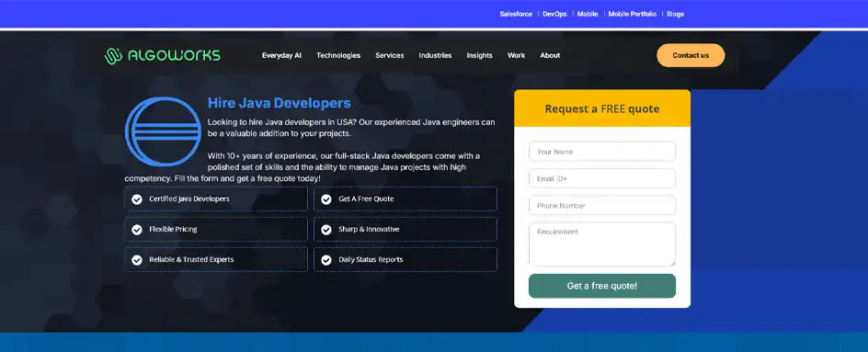
Task: Click the Daily Status Reports label
Action: pyautogui.click(x=371, y=259)
